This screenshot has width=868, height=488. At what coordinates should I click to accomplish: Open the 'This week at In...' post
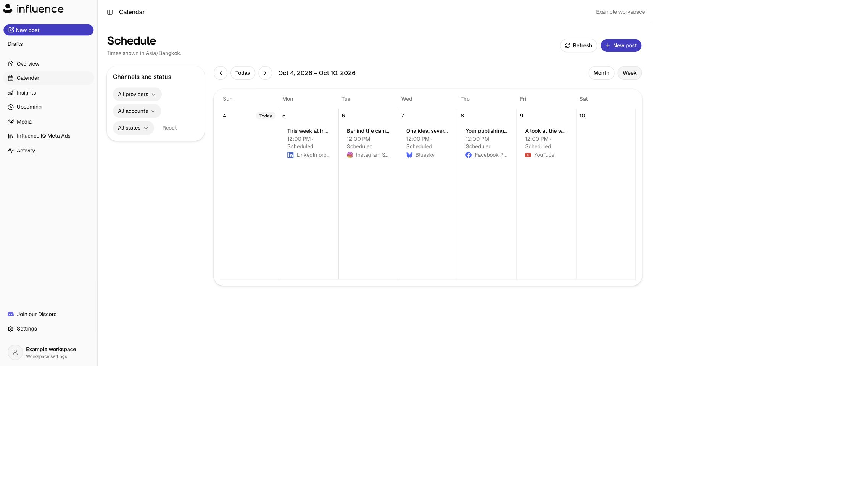point(309,143)
